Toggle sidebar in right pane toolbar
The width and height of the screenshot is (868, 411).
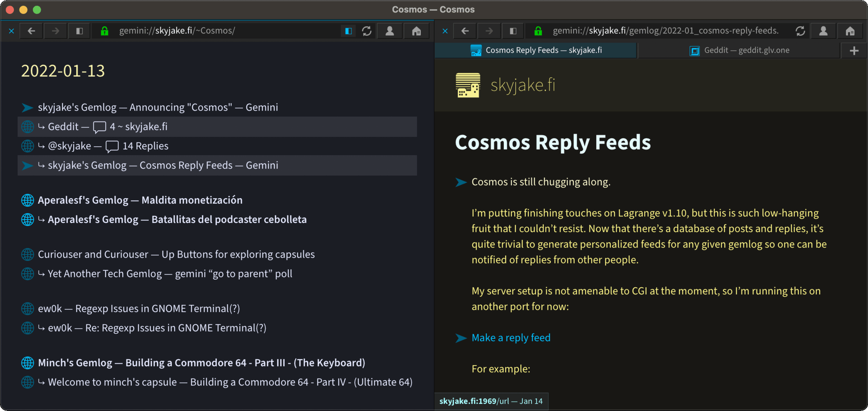coord(513,31)
